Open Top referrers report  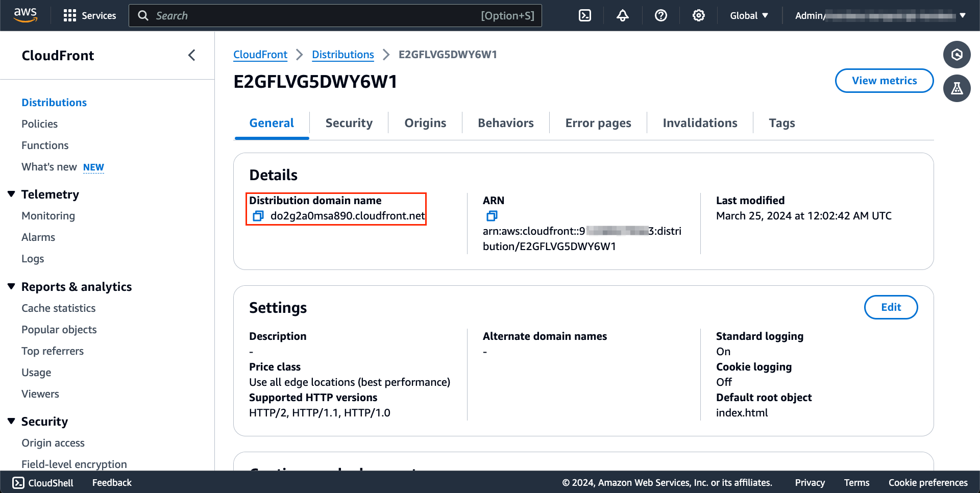(x=53, y=351)
